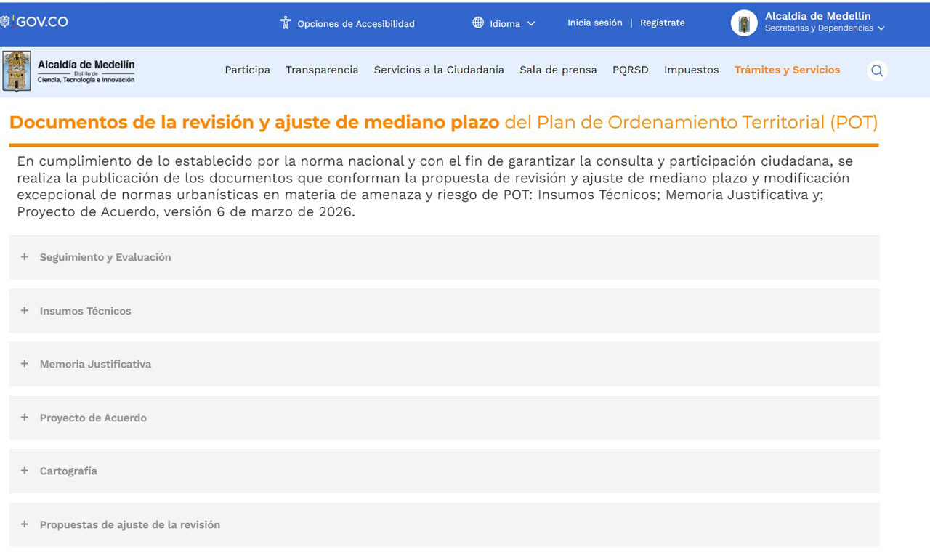Screen dimensions: 930x560
Task: Open the magnifier search icon
Action: pyautogui.click(x=877, y=70)
